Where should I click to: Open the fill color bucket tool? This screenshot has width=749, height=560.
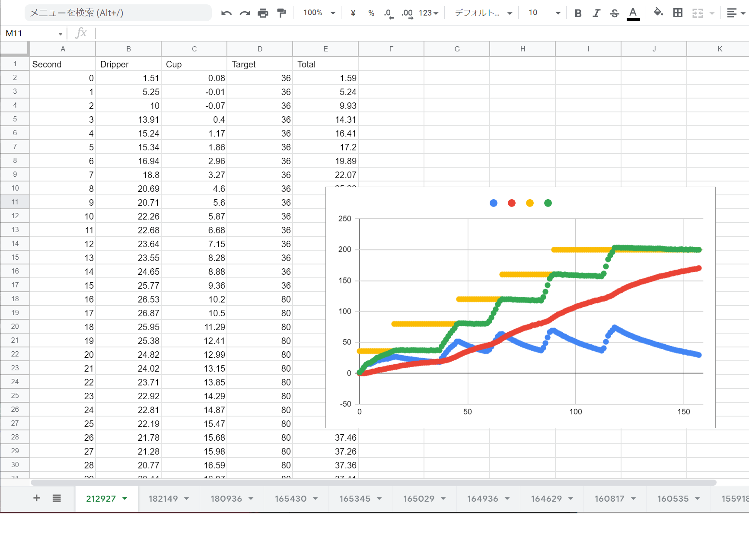pyautogui.click(x=658, y=13)
